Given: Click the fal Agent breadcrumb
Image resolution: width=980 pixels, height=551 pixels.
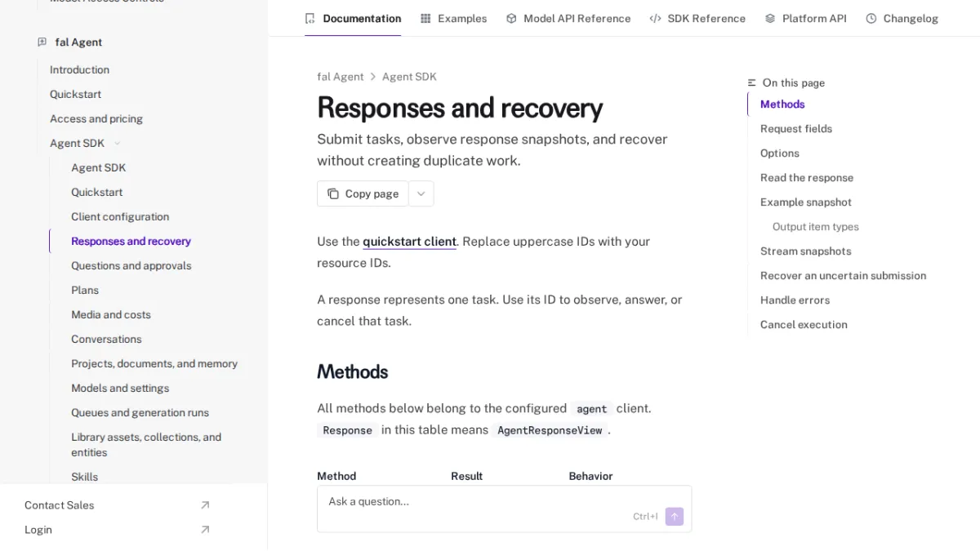Looking at the screenshot, I should tap(341, 77).
